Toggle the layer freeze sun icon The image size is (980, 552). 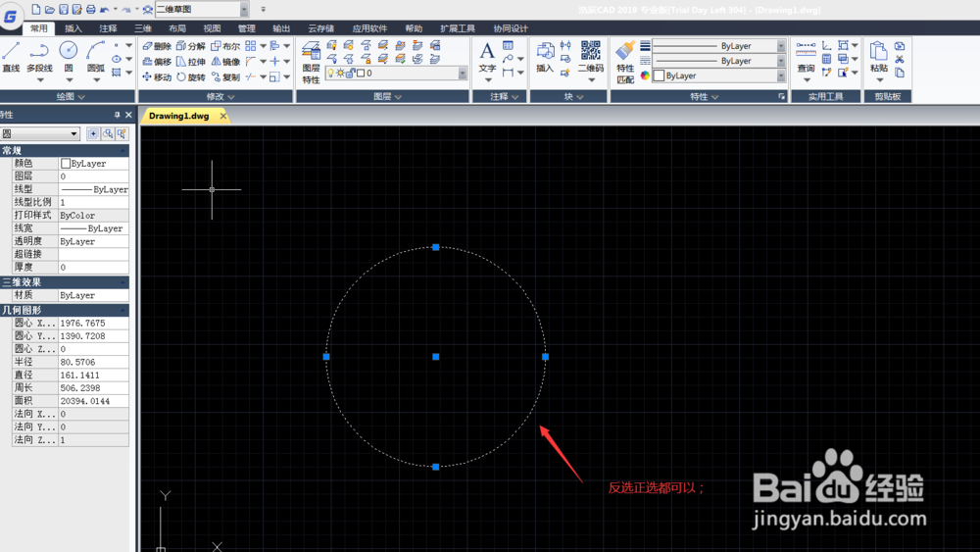tap(341, 74)
